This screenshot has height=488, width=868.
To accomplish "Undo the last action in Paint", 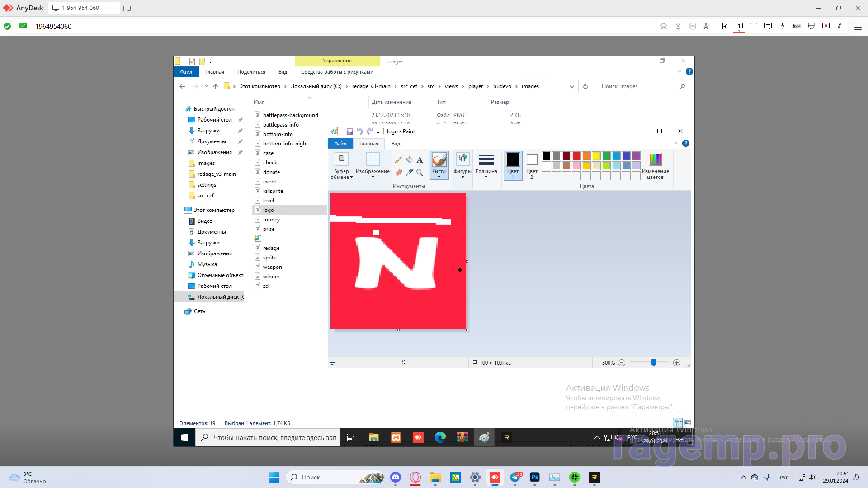I will click(x=360, y=131).
